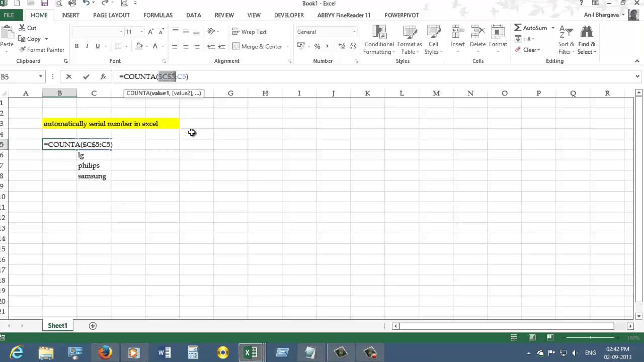The width and height of the screenshot is (644, 362).
Task: Cancel formula entry with X icon
Action: pyautogui.click(x=69, y=76)
